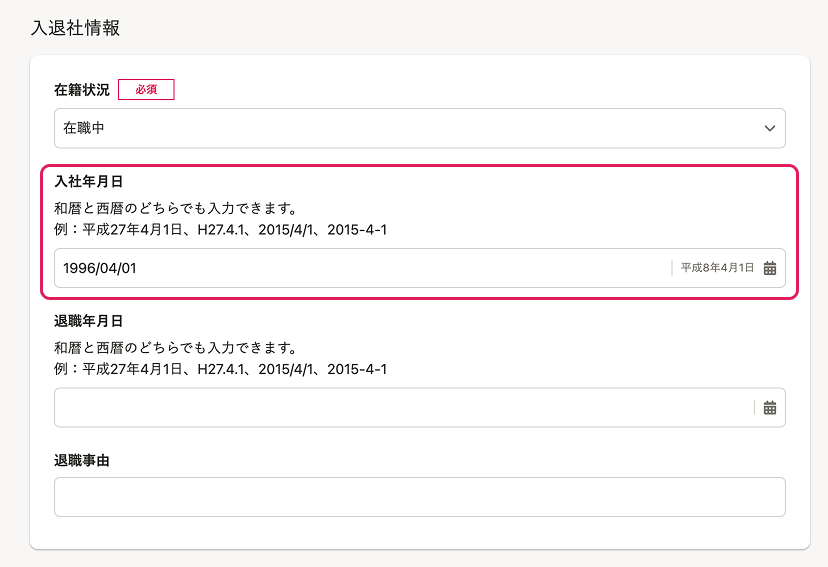Image resolution: width=828 pixels, height=567 pixels.
Task: Click the red 必須 badge
Action: coord(146,89)
